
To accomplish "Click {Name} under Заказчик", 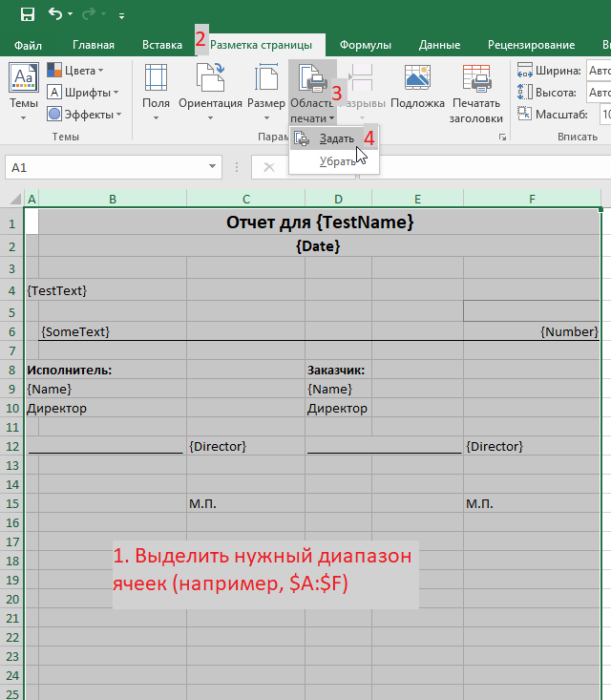I will pyautogui.click(x=338, y=389).
